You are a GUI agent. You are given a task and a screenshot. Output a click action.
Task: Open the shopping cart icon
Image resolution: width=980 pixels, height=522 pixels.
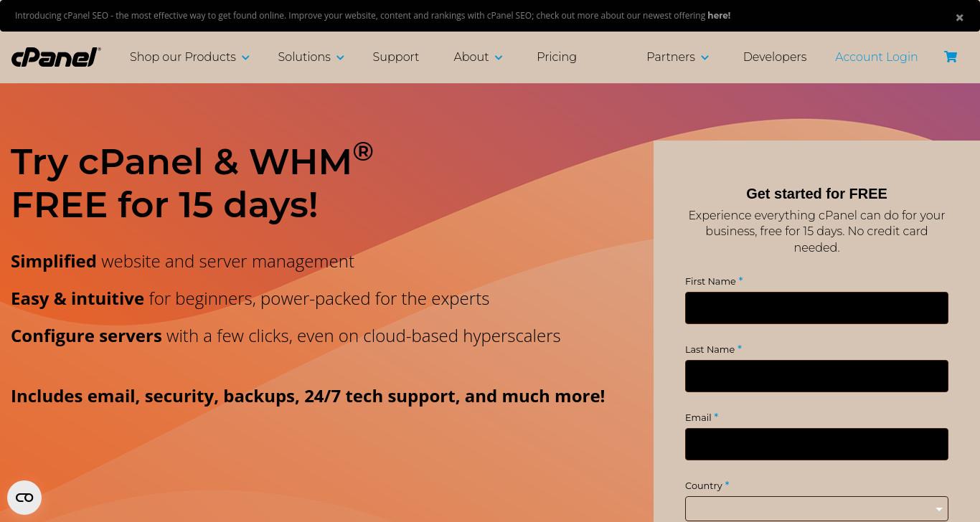[951, 57]
